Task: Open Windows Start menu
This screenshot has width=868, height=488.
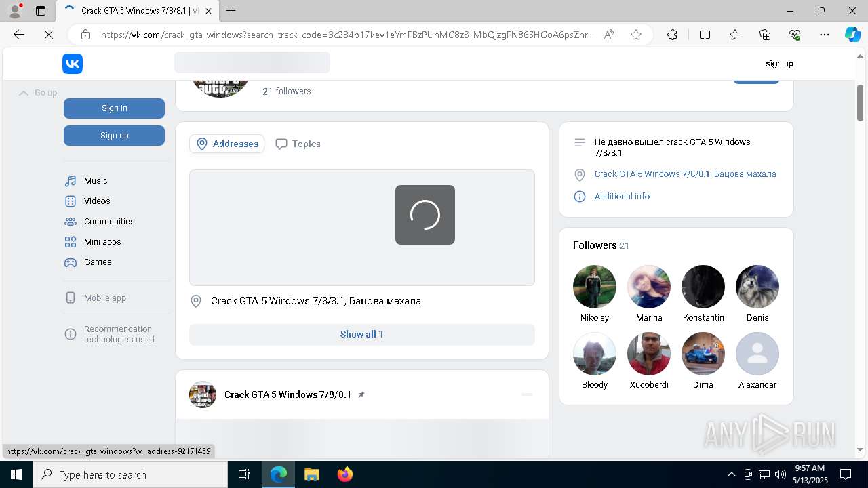Action: pos(16,474)
